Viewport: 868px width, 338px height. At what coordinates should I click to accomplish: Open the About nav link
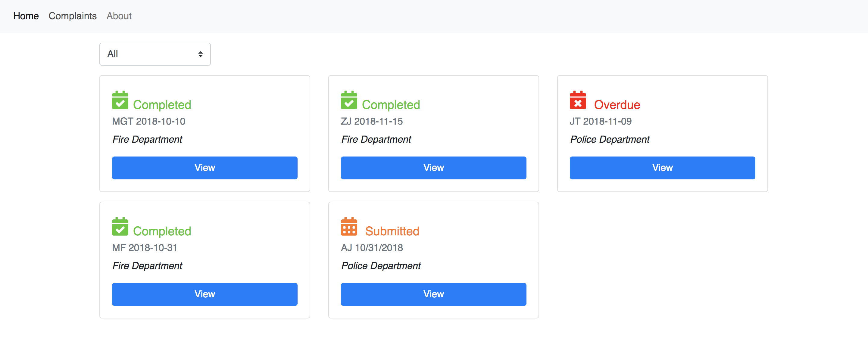click(119, 16)
